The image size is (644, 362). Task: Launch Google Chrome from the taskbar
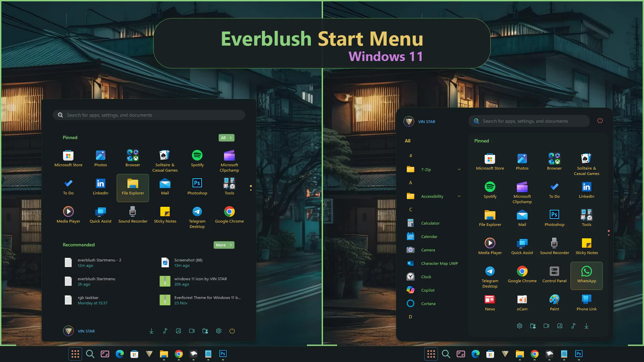click(x=178, y=354)
